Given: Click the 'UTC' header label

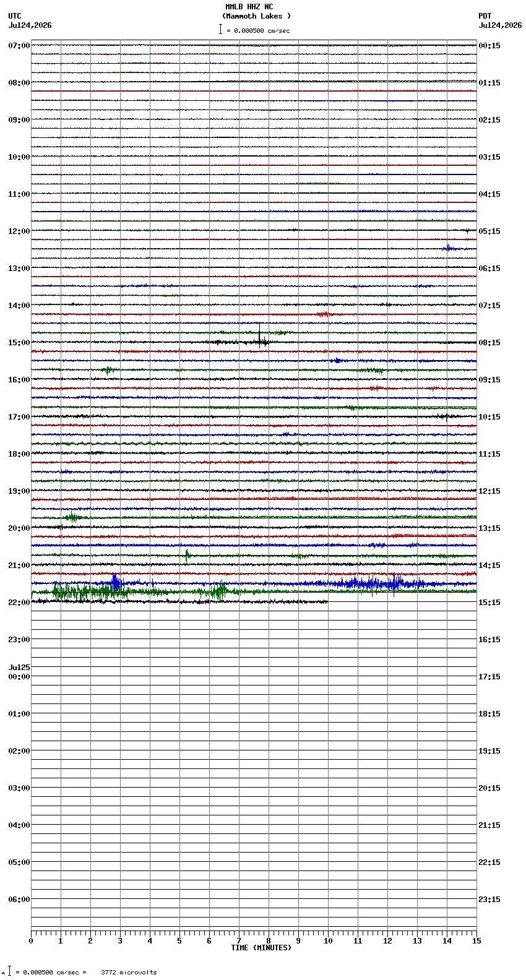Looking at the screenshot, I should tap(15, 16).
